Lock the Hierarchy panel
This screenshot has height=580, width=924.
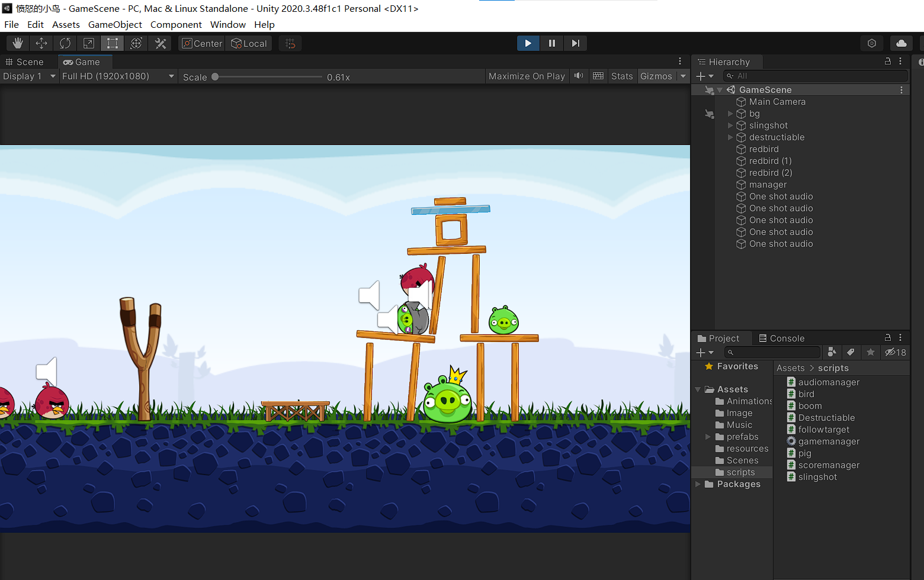(888, 61)
